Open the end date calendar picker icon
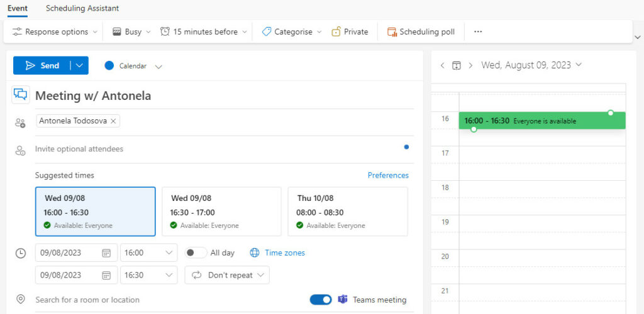 point(106,274)
